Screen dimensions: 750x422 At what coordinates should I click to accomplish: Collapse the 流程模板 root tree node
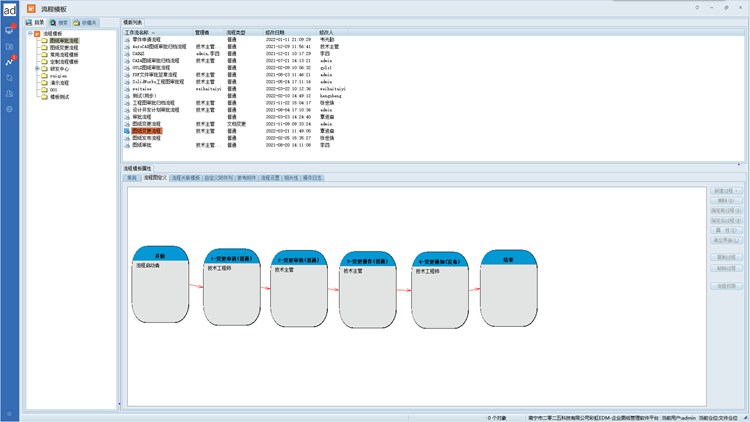(29, 33)
